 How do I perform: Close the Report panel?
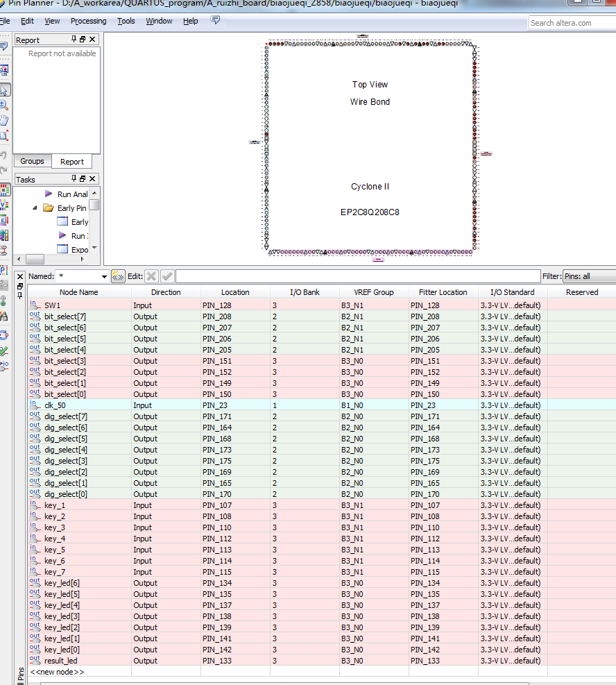92,40
